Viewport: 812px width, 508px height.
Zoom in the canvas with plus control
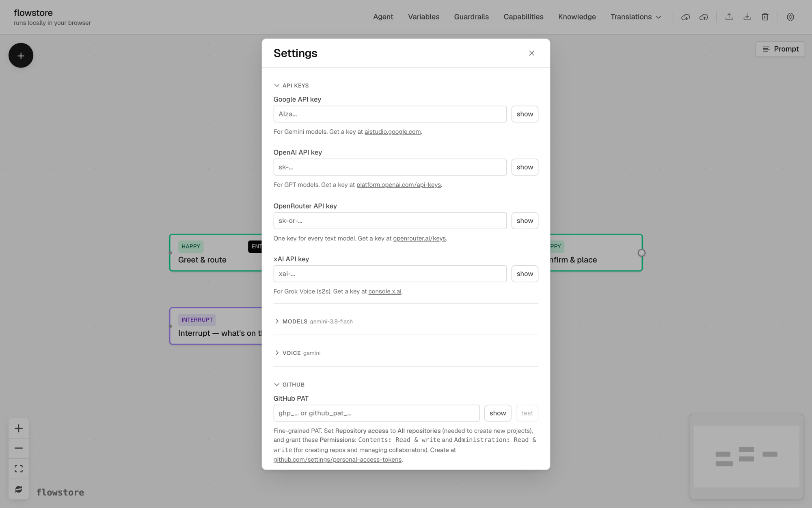click(19, 428)
